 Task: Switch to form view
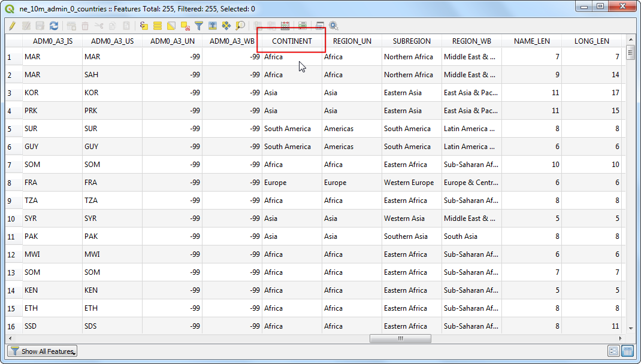tap(614, 351)
